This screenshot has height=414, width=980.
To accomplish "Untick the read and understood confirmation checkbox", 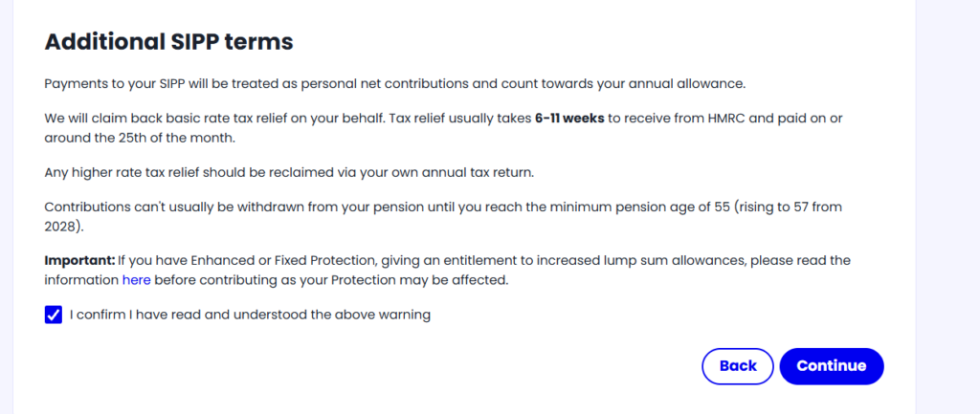I will tap(54, 315).
